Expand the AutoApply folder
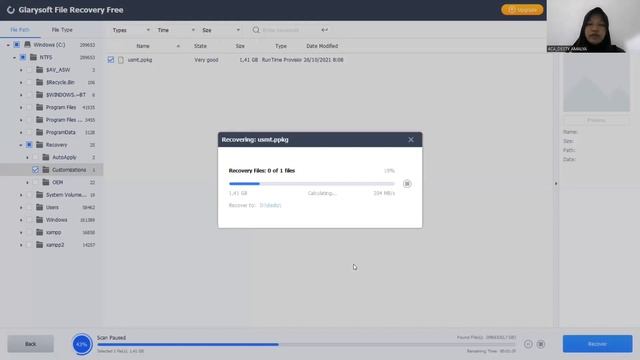Image resolution: width=640 pixels, height=360 pixels. coord(27,158)
